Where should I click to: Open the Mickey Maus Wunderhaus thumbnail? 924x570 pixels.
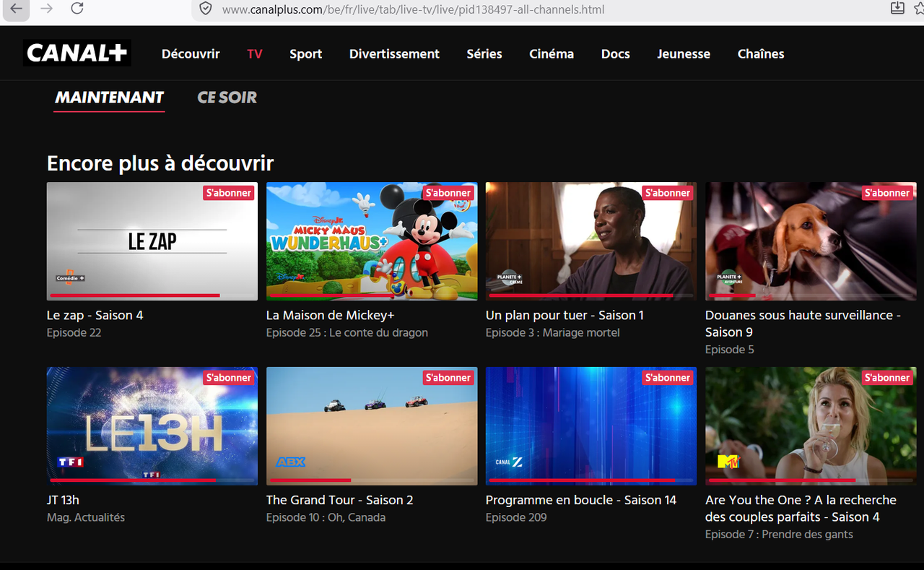coord(372,241)
